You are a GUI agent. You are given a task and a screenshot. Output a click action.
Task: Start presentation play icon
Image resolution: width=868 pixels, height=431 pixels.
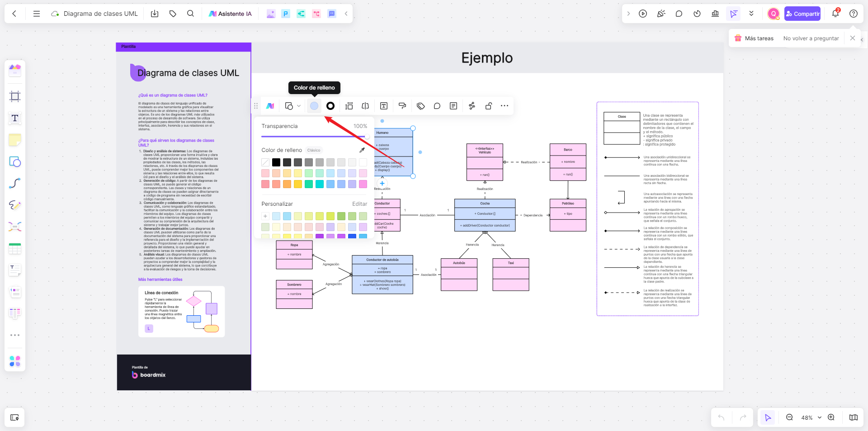643,14
